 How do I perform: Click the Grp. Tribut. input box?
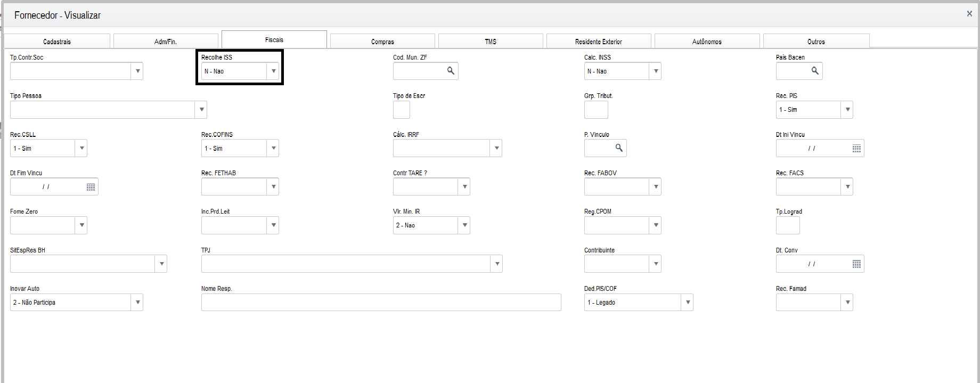595,110
